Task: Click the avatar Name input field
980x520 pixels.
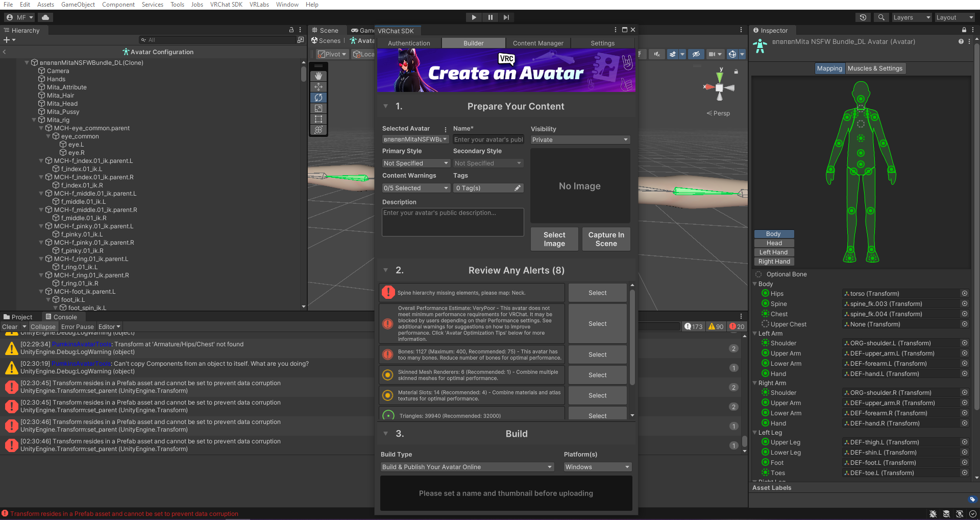Action: pos(488,139)
